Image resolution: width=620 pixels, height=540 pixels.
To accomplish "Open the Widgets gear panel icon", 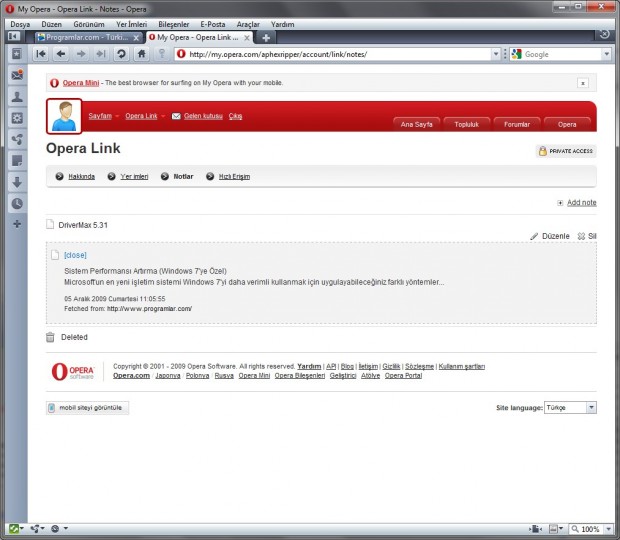I will point(17,118).
